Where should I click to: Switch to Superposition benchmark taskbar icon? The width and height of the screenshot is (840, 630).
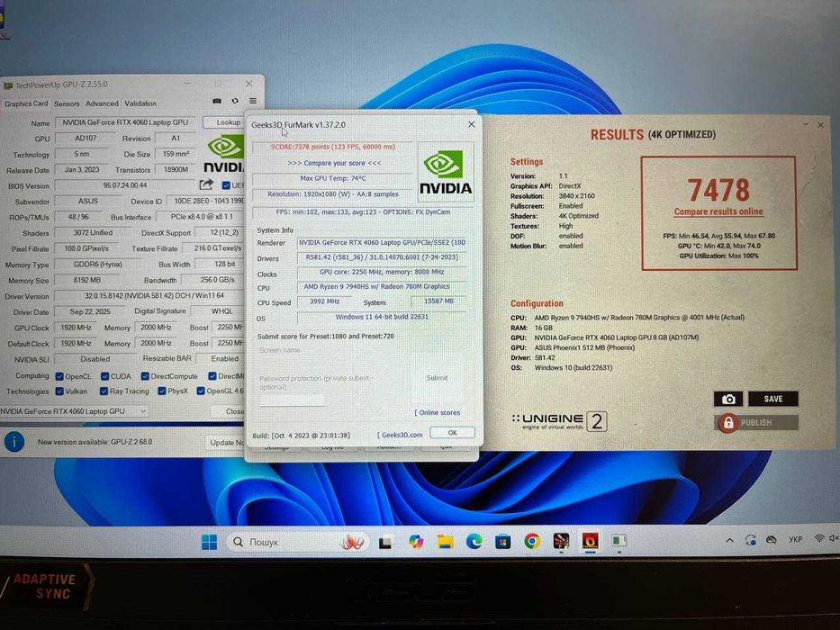point(561,541)
